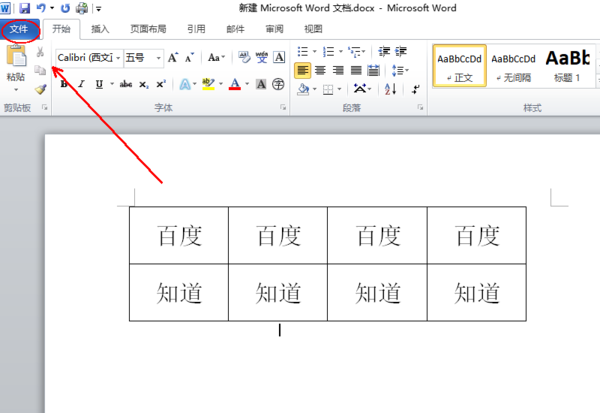Open the 文件 (File) tab
Screen dimensions: 600x413
click(20, 29)
